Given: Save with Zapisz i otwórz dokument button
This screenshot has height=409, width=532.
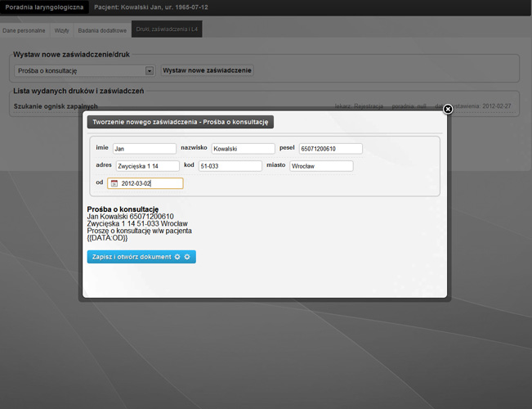Looking at the screenshot, I should pos(141,257).
